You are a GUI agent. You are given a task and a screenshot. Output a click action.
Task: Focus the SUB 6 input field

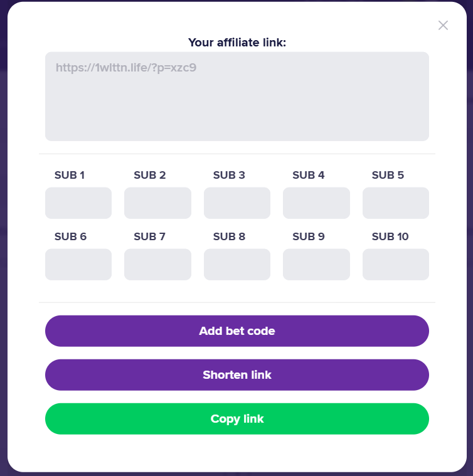click(x=78, y=265)
